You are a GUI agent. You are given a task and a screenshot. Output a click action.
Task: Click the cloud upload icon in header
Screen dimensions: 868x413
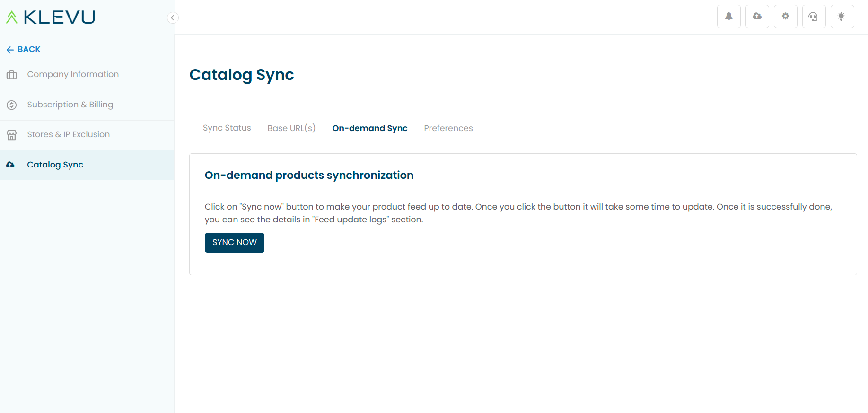click(x=757, y=17)
